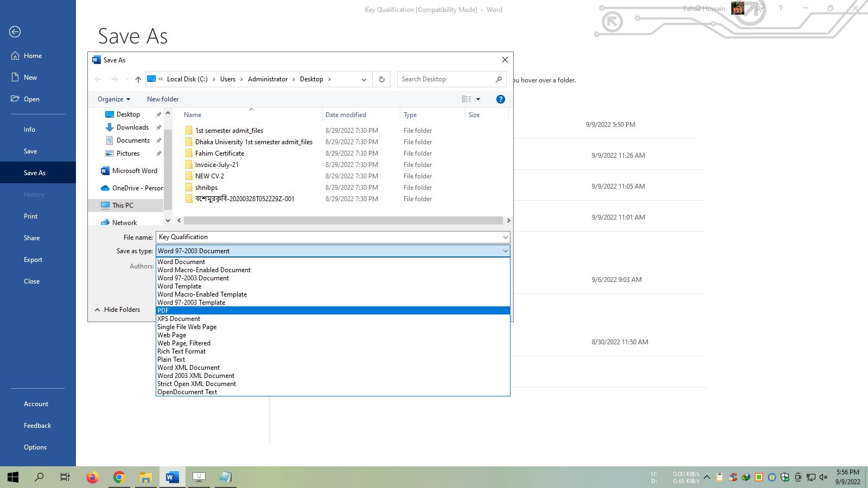This screenshot has width=868, height=488.
Task: Close the Save As dialog
Action: click(x=505, y=60)
